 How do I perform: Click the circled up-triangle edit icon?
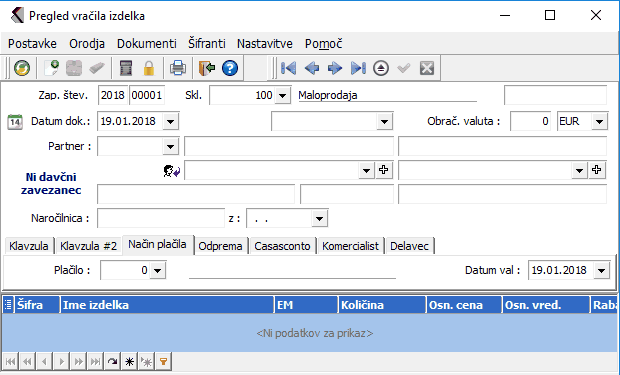click(381, 68)
